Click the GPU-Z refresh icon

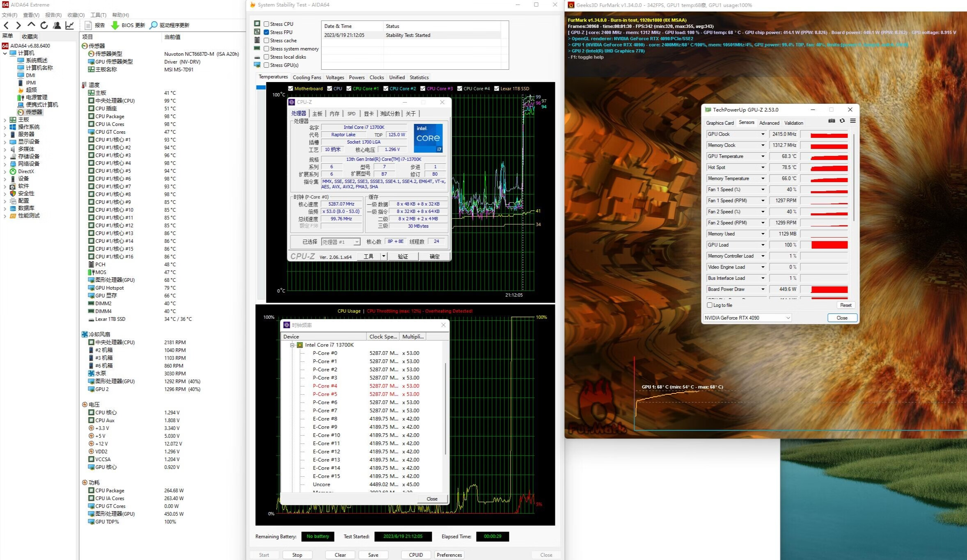(x=842, y=121)
